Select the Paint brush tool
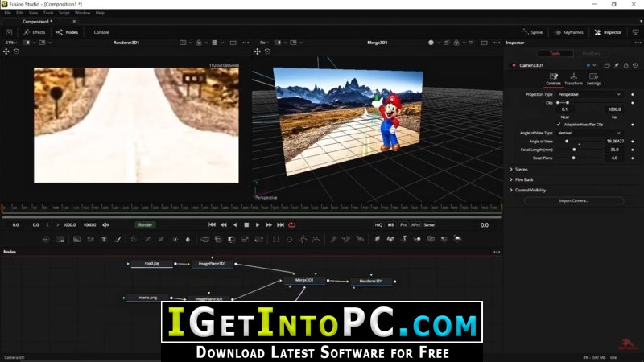Image resolution: width=644 pixels, height=362 pixels. (x=118, y=239)
